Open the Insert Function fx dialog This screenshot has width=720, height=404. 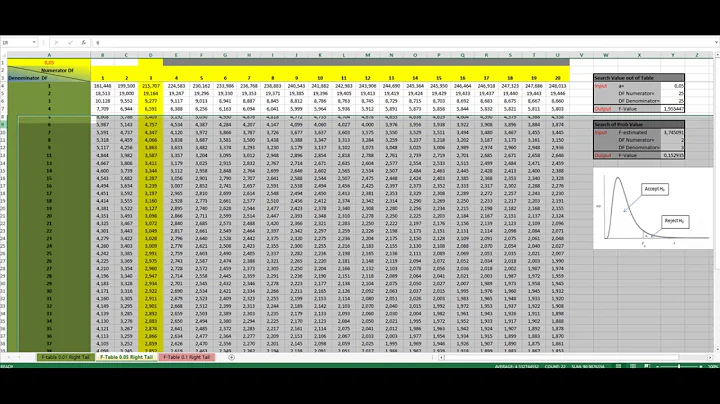click(x=84, y=42)
